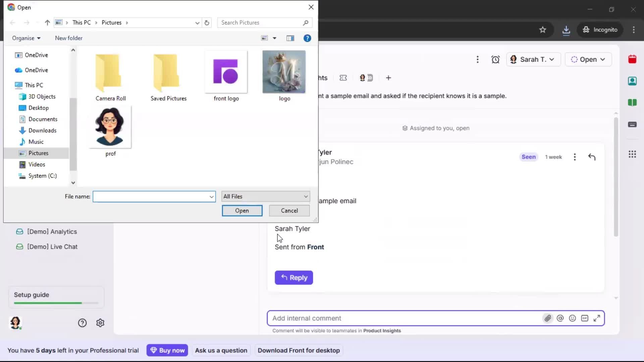
Task: Open Download Front for desktop link
Action: click(298, 350)
